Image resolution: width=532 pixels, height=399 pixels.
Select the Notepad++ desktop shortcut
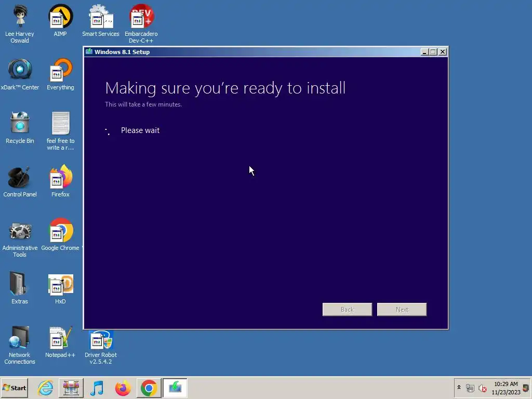[60, 342]
